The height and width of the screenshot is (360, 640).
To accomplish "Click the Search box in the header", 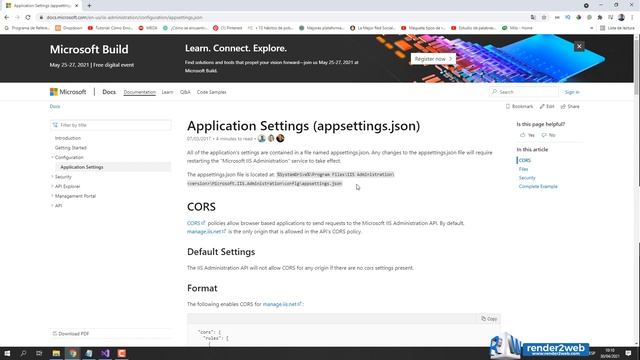I will click(x=524, y=92).
